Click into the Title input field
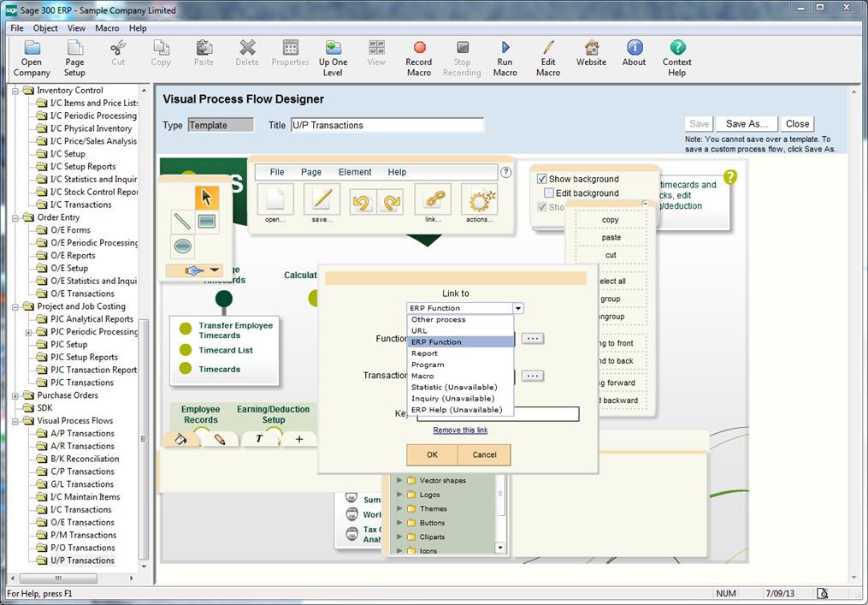The height and width of the screenshot is (605, 868). (x=387, y=125)
